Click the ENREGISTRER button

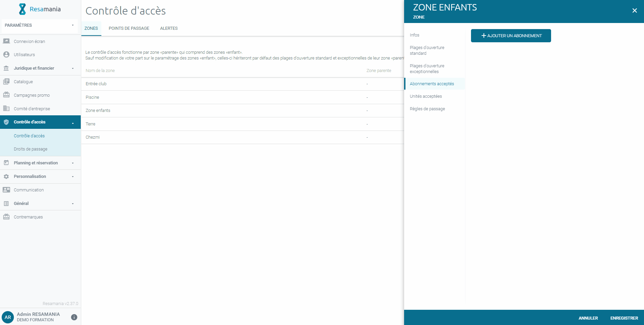624,318
